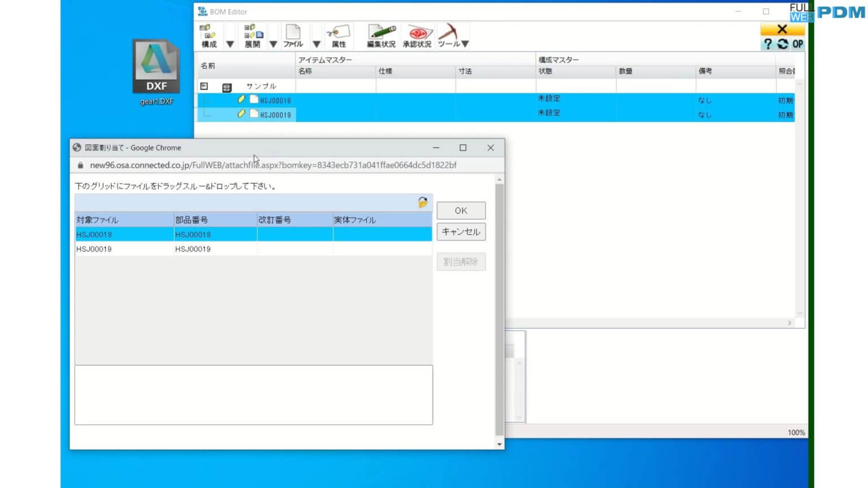Viewport: 868px width, 488px height.
Task: Click the refresh icon near the OP button
Action: (x=782, y=44)
